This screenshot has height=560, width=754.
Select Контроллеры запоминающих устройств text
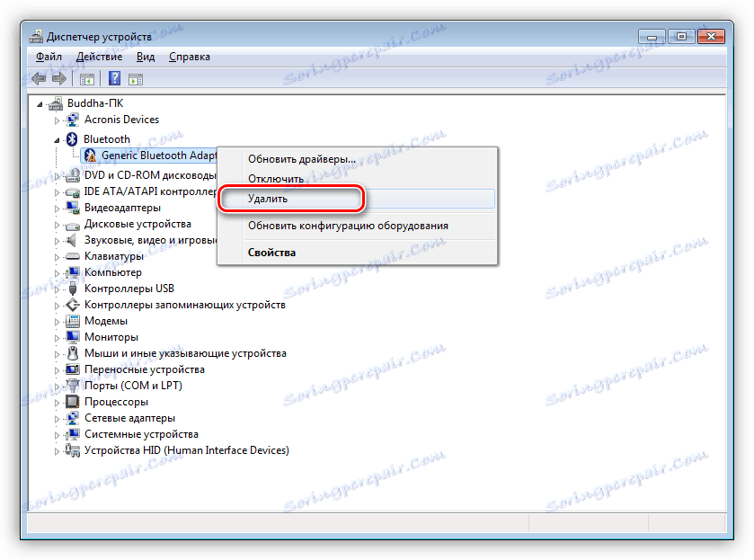184,305
